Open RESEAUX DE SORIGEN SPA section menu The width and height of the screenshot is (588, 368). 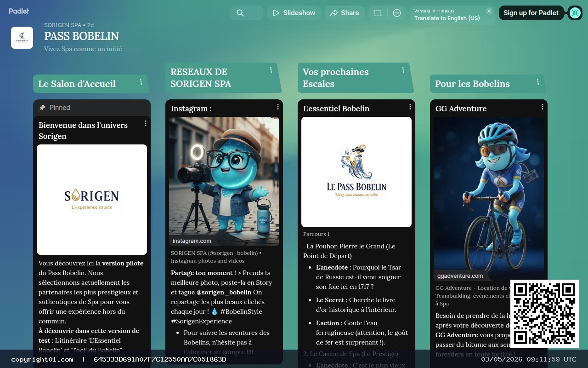[271, 70]
